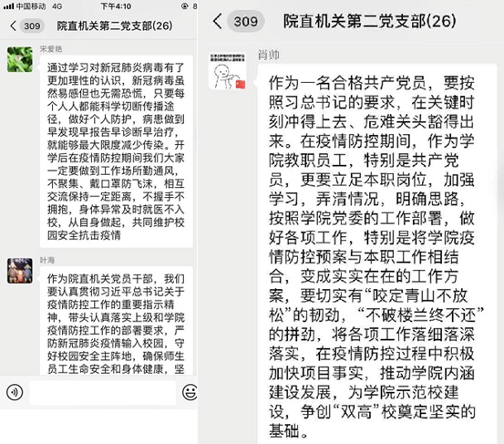Tap 肖帅's cartoon avatar with flag
The image size is (504, 444).
click(x=228, y=71)
